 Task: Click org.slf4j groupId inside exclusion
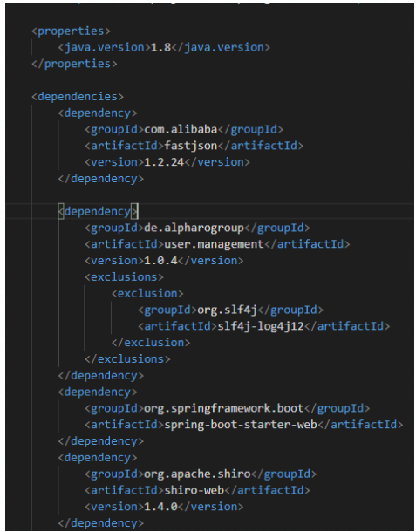coord(228,310)
